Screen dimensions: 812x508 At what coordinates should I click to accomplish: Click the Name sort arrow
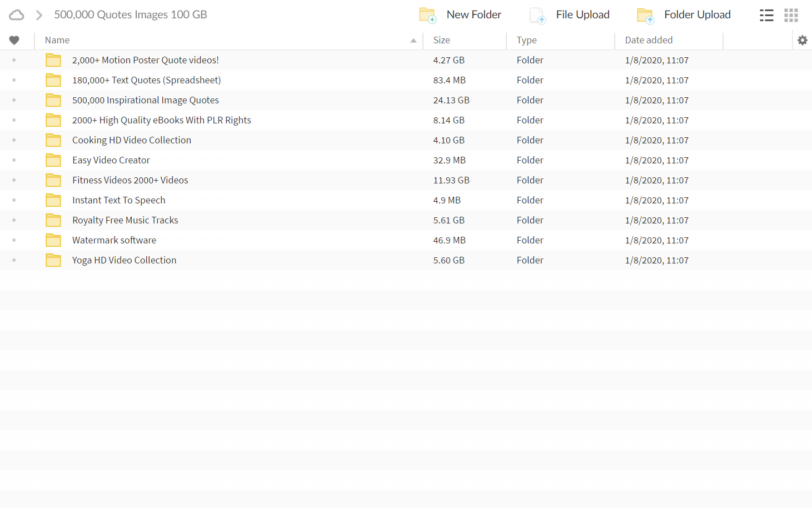[413, 41]
